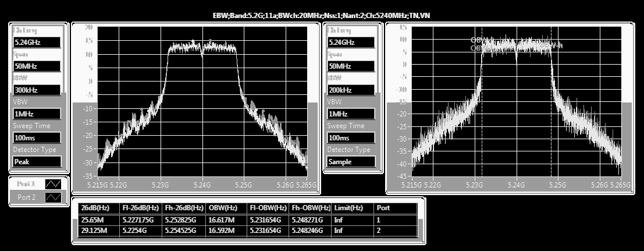Click VBW 1MHz field in Peak detector panel
The image size is (644, 251).
pos(37,114)
